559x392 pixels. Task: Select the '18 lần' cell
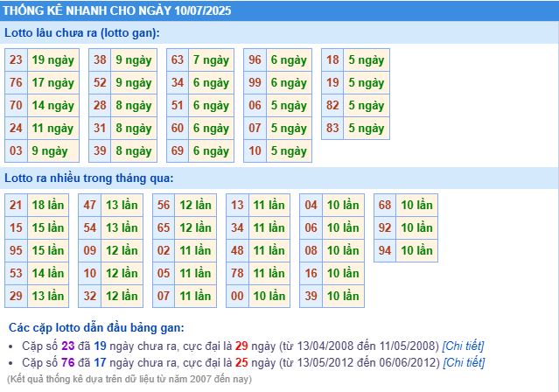(x=48, y=205)
